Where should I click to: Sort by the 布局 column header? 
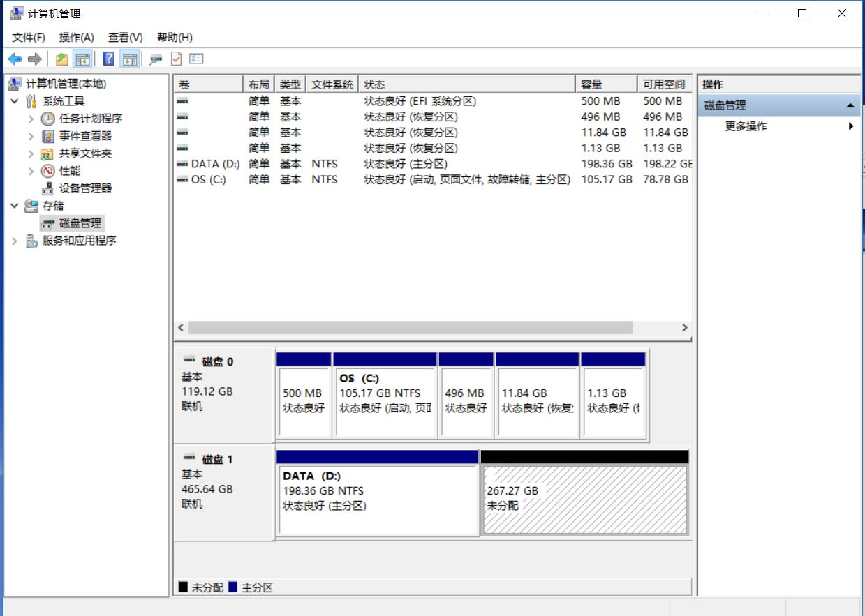point(258,84)
